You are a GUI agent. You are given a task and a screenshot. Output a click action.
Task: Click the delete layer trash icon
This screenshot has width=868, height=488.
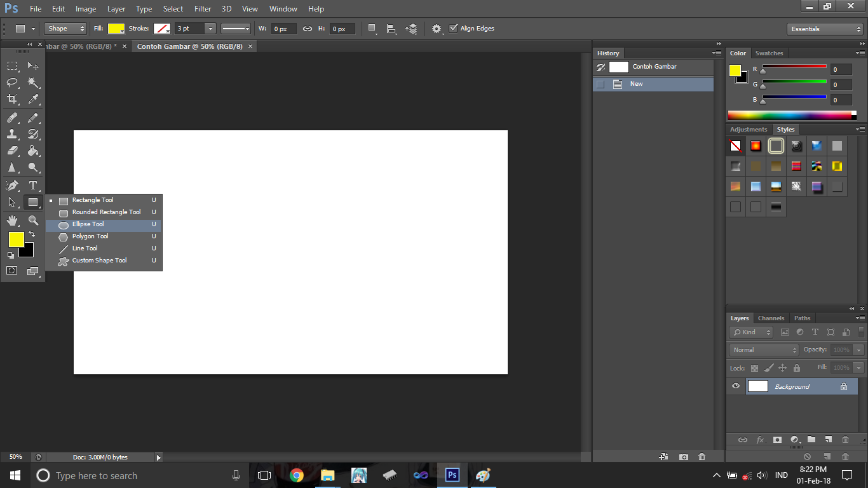[845, 440]
